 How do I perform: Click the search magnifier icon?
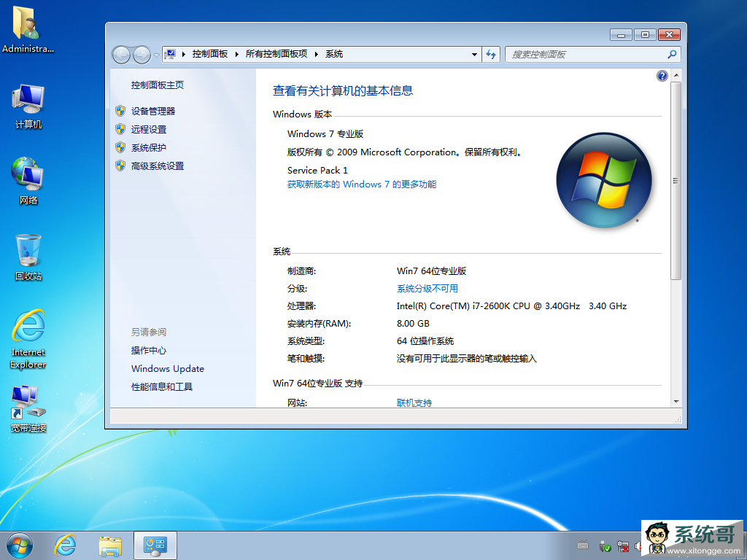pos(672,54)
